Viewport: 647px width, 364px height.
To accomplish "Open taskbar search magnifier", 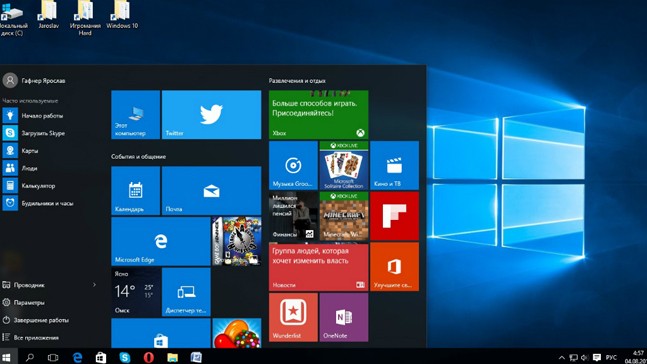I will point(30,357).
